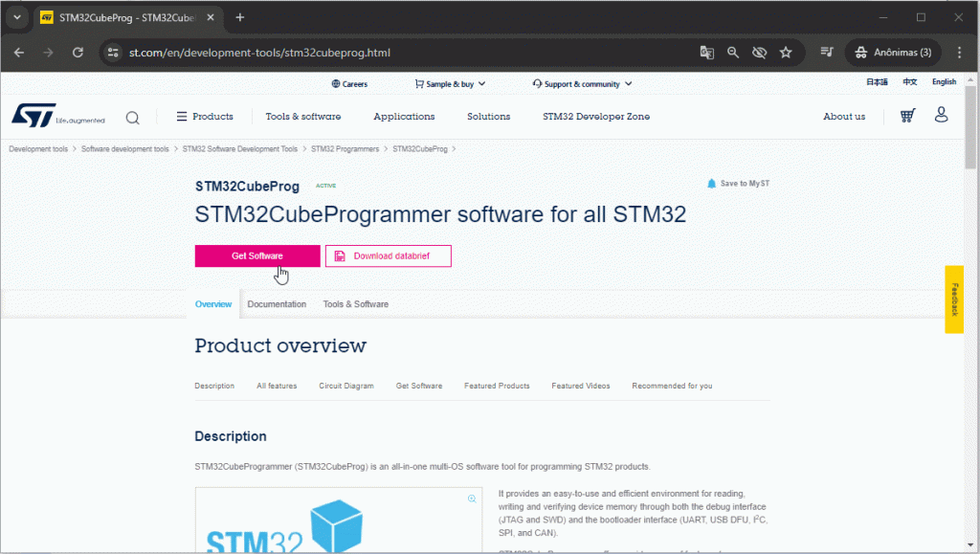
Task: Open the Google Translate icon in the address bar
Action: [x=706, y=53]
